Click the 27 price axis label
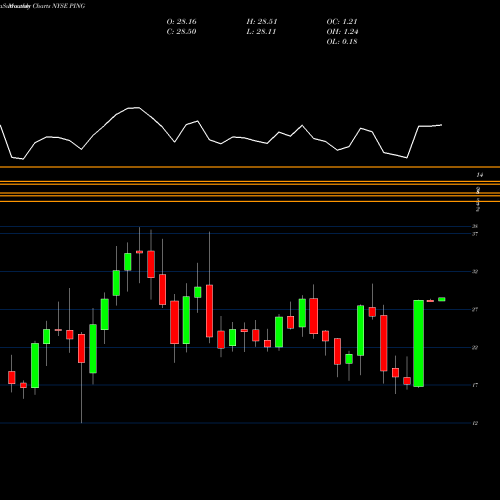The height and width of the screenshot is (500, 500). click(475, 310)
